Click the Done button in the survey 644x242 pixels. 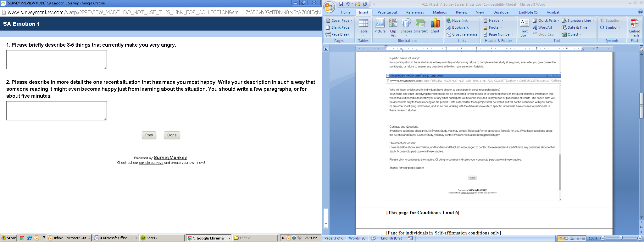pos(172,135)
